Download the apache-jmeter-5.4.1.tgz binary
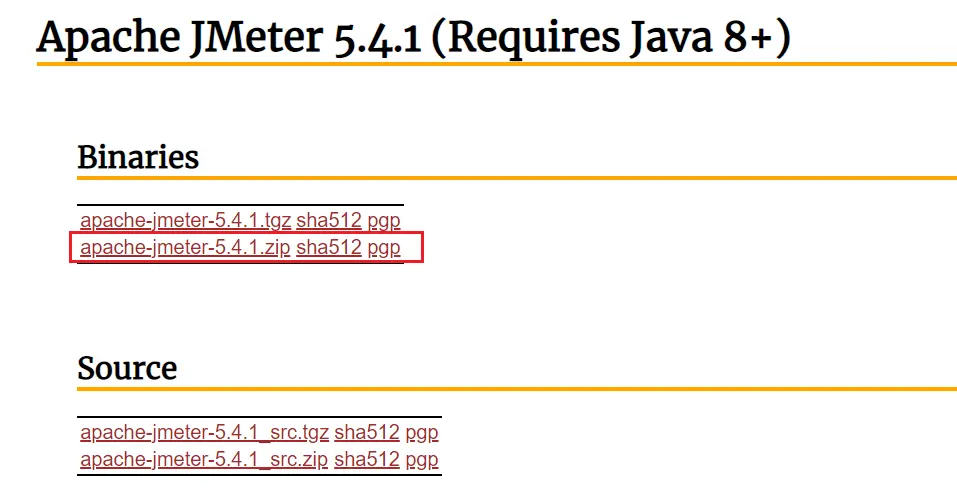The image size is (957, 493). 185,221
